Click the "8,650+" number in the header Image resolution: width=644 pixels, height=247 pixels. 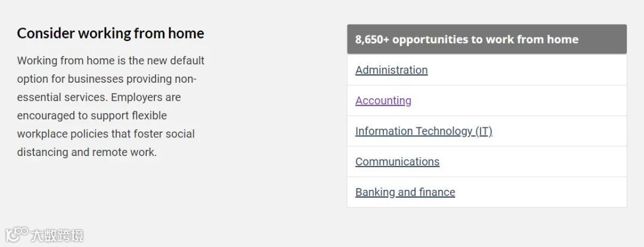tap(372, 40)
